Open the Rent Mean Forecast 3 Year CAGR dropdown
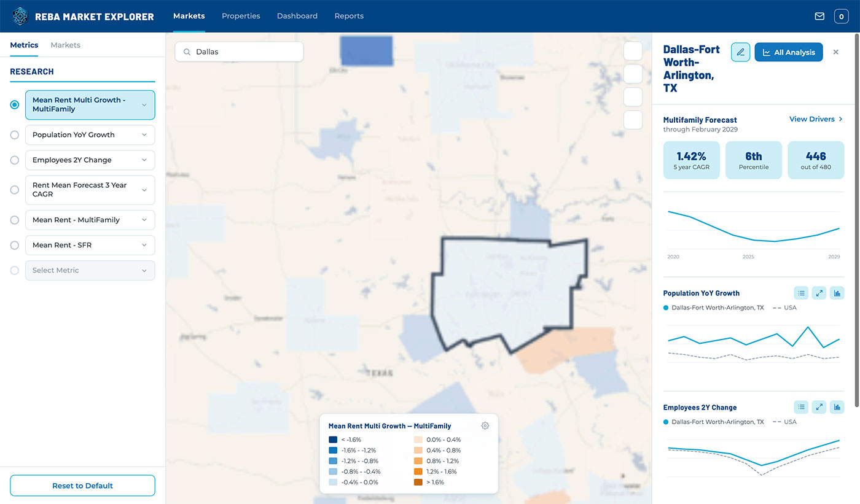The height and width of the screenshot is (504, 860). (90, 190)
